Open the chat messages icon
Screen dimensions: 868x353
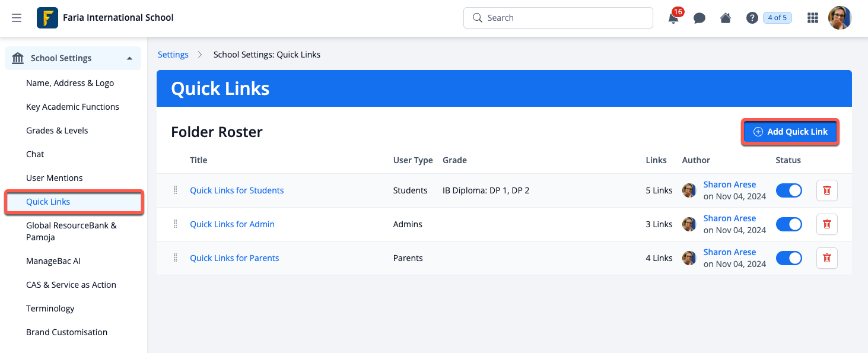[700, 18]
